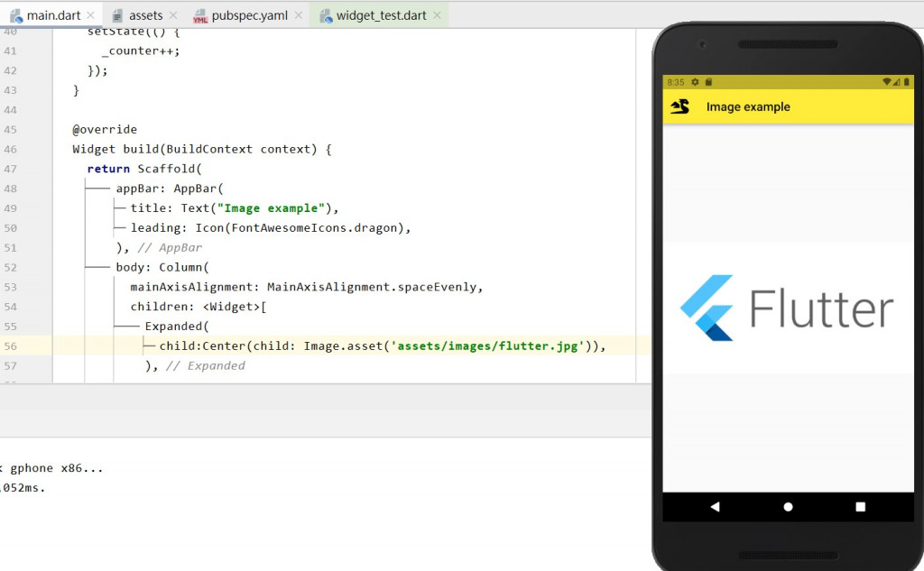924x571 pixels.
Task: Tap the 'Image example' app bar title
Action: coord(748,106)
